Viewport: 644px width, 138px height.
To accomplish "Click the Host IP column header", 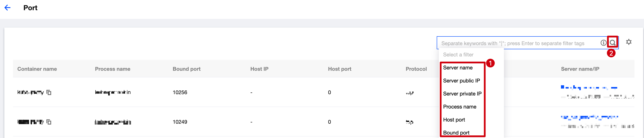I will 259,69.
